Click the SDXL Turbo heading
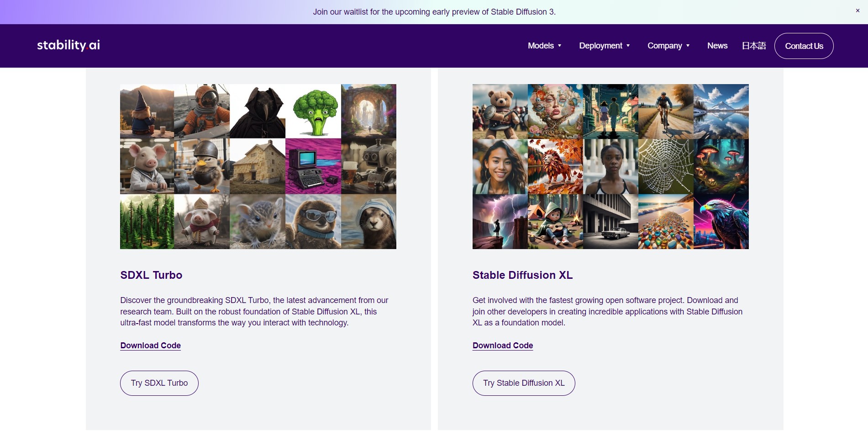The width and height of the screenshot is (868, 431). pyautogui.click(x=151, y=275)
